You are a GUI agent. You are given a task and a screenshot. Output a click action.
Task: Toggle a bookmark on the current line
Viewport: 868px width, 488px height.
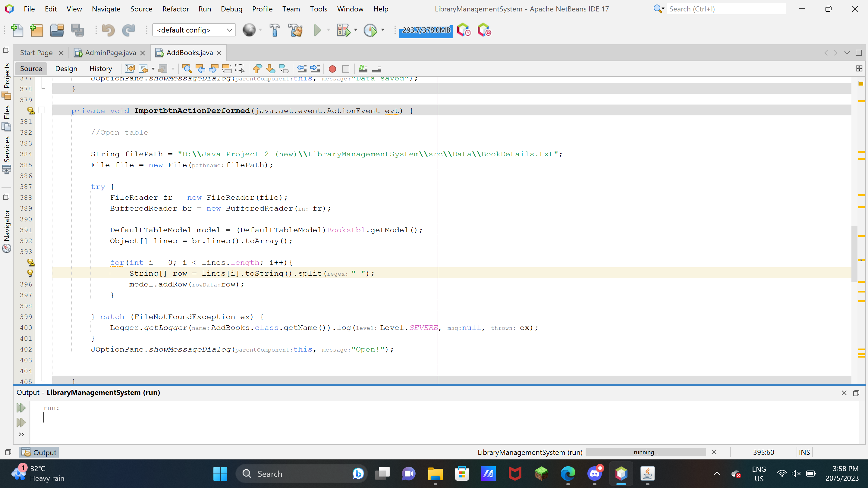284,69
